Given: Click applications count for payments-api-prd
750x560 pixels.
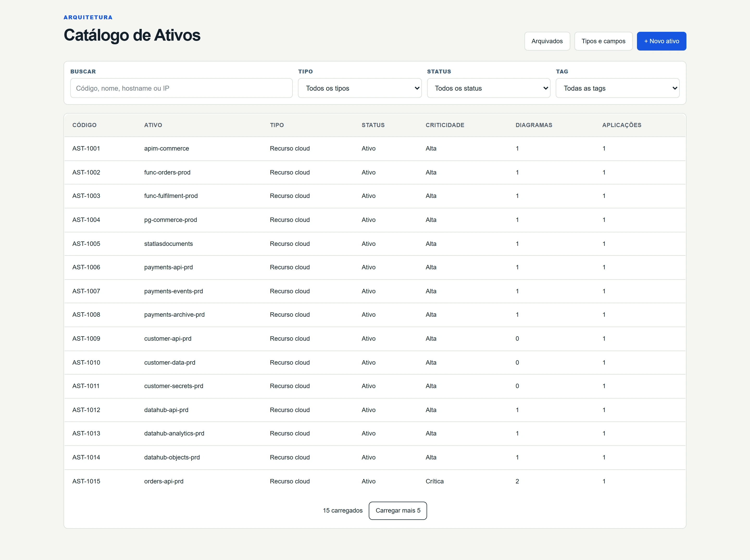Looking at the screenshot, I should pos(604,267).
